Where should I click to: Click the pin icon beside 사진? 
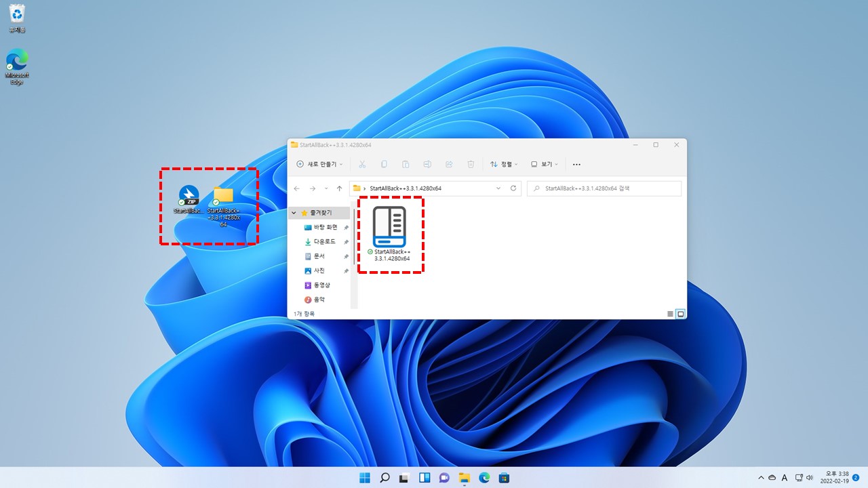(x=346, y=271)
